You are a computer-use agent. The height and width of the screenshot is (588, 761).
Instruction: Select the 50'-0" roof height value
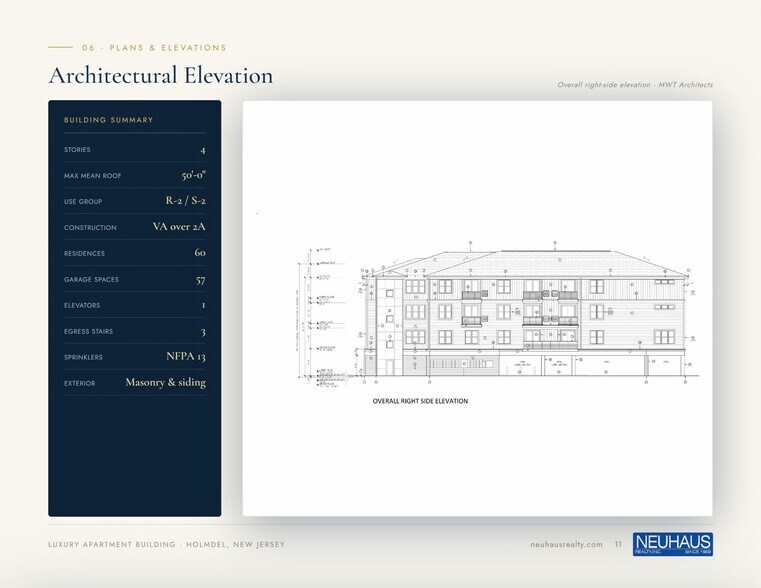[x=194, y=175]
